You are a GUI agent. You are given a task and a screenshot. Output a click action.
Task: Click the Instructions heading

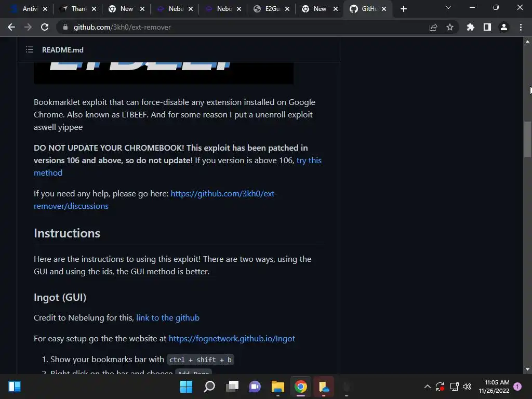pos(67,233)
